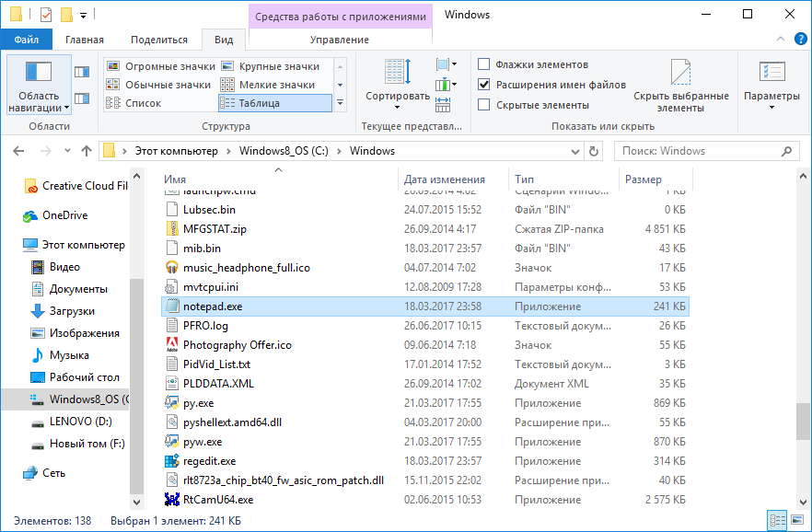Open Документы in the sidebar
This screenshot has width=812, height=532.
tap(70, 289)
